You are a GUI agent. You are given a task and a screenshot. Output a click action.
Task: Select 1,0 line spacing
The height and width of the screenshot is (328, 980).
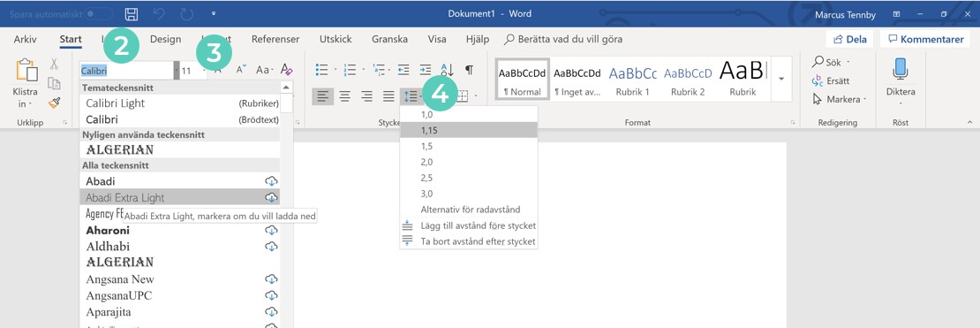[469, 115]
